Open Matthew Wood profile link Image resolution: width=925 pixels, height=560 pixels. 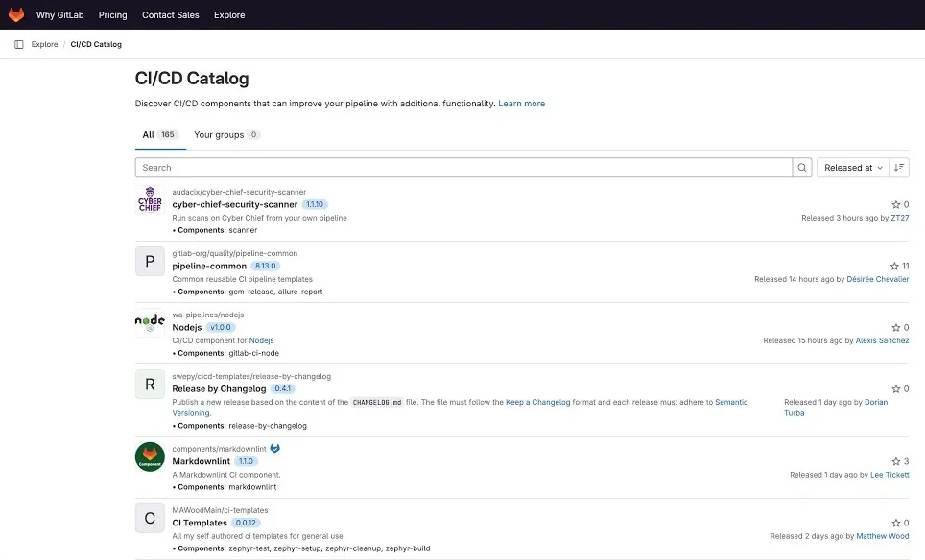pyautogui.click(x=883, y=536)
